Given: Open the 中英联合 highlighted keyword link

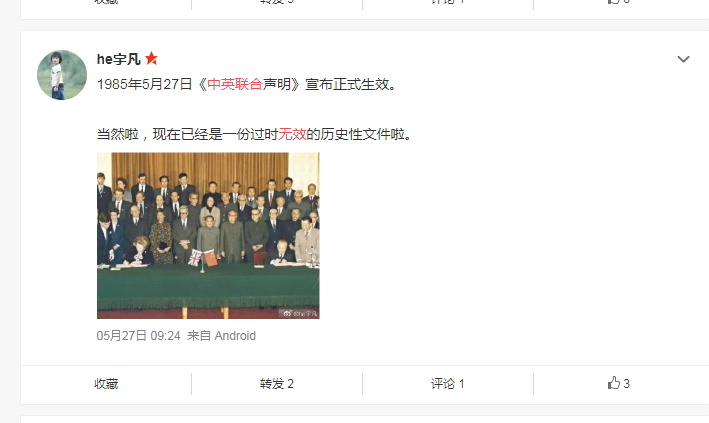Looking at the screenshot, I should [x=235, y=84].
